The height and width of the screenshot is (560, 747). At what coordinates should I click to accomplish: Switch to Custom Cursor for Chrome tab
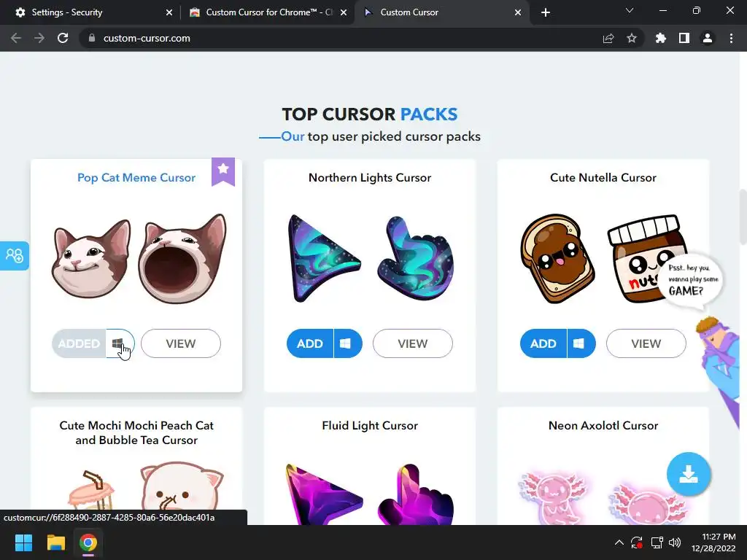[267, 12]
